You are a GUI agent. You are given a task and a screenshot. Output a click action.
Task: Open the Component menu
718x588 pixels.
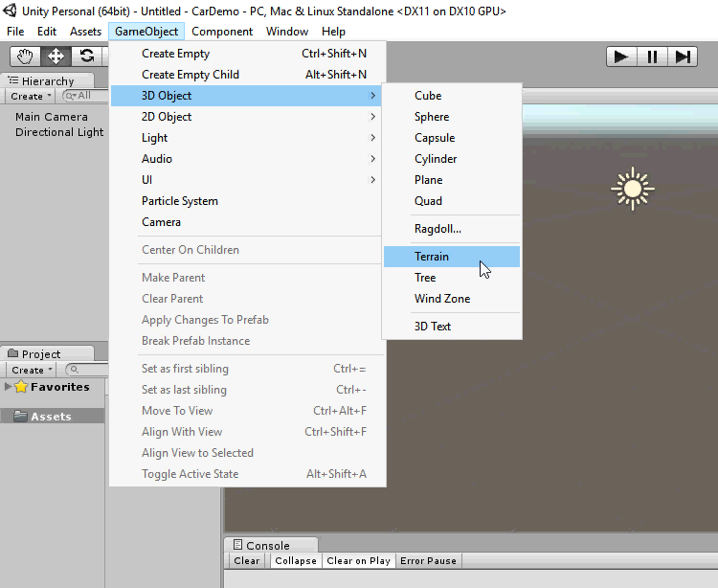222,32
